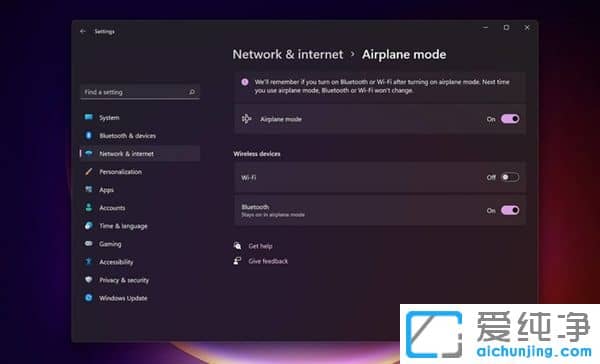600x364 pixels.
Task: Open the Apps category
Action: 140,189
